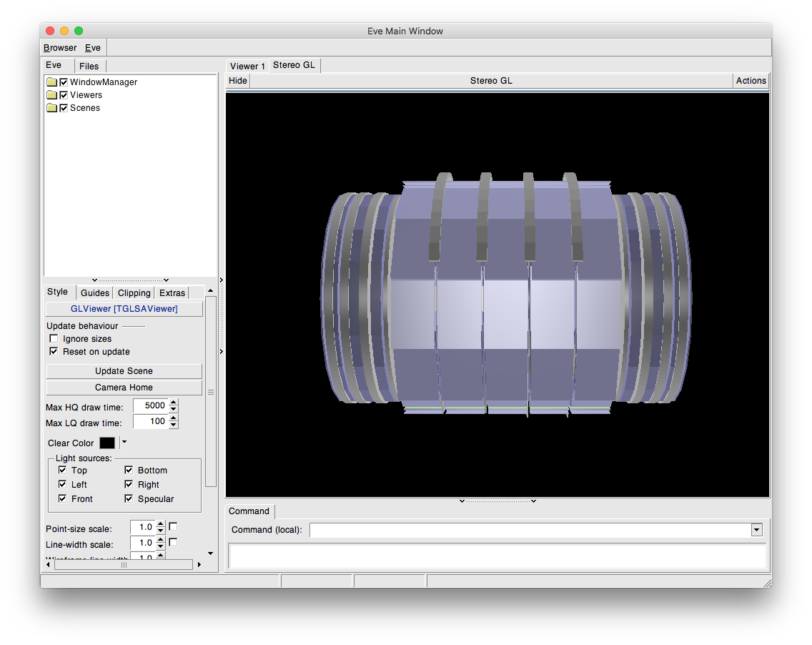Open the Actions menu in viewer header
Screen dimensions: 812x645
click(751, 81)
